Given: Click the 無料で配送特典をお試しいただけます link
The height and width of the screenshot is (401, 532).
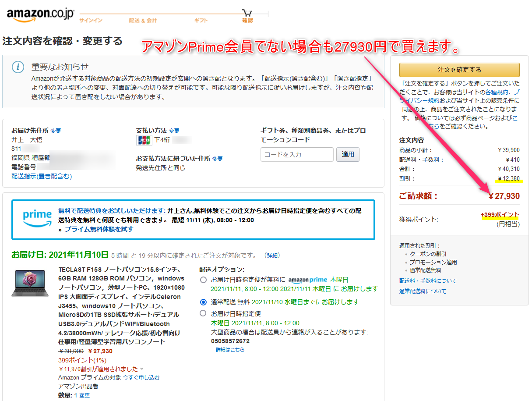Looking at the screenshot, I should [112, 211].
